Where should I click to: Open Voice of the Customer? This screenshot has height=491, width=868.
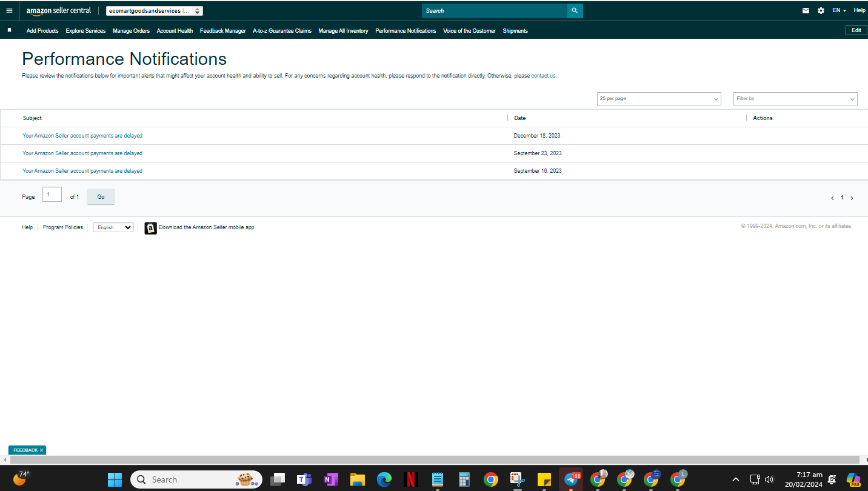469,31
